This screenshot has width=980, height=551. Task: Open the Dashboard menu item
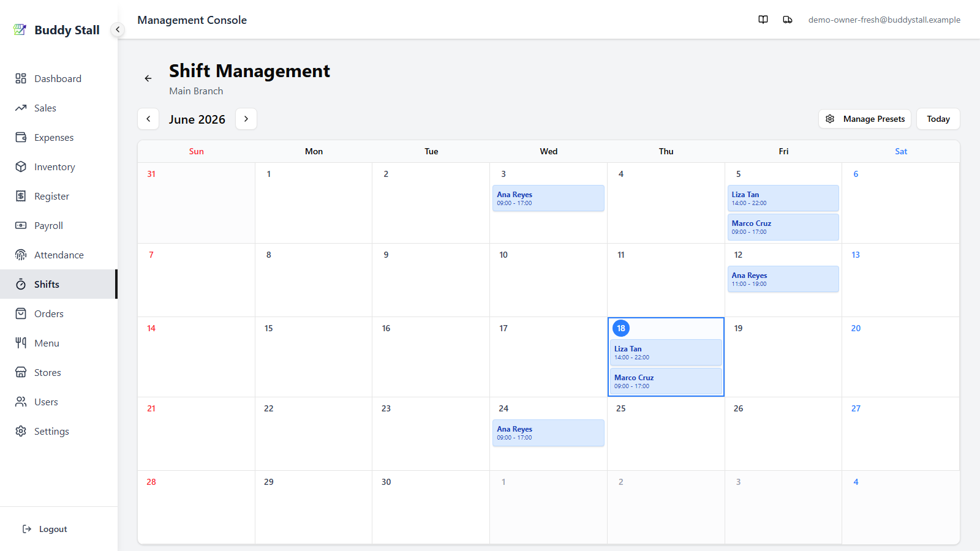(59, 78)
